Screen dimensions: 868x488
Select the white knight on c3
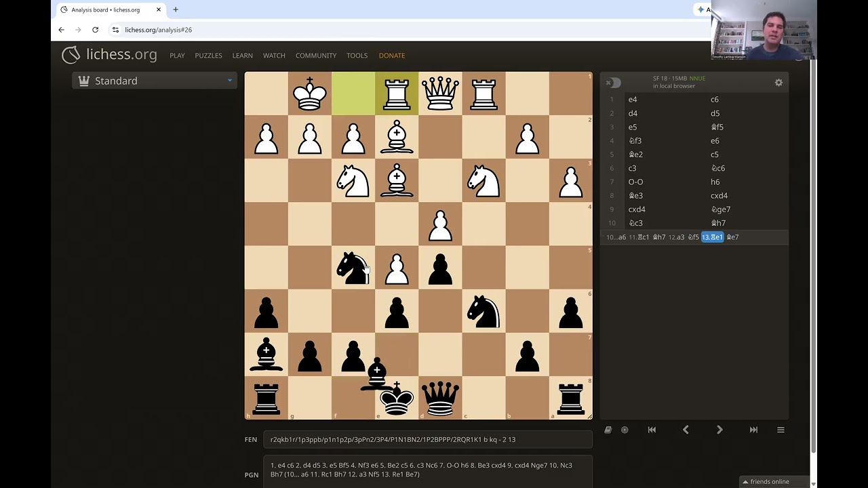pos(484,180)
